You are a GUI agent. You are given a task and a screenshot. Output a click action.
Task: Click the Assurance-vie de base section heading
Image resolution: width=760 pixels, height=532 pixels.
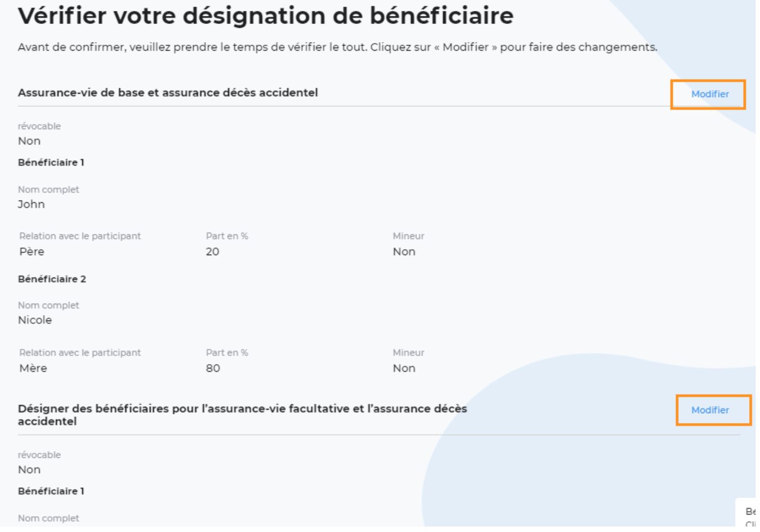168,93
